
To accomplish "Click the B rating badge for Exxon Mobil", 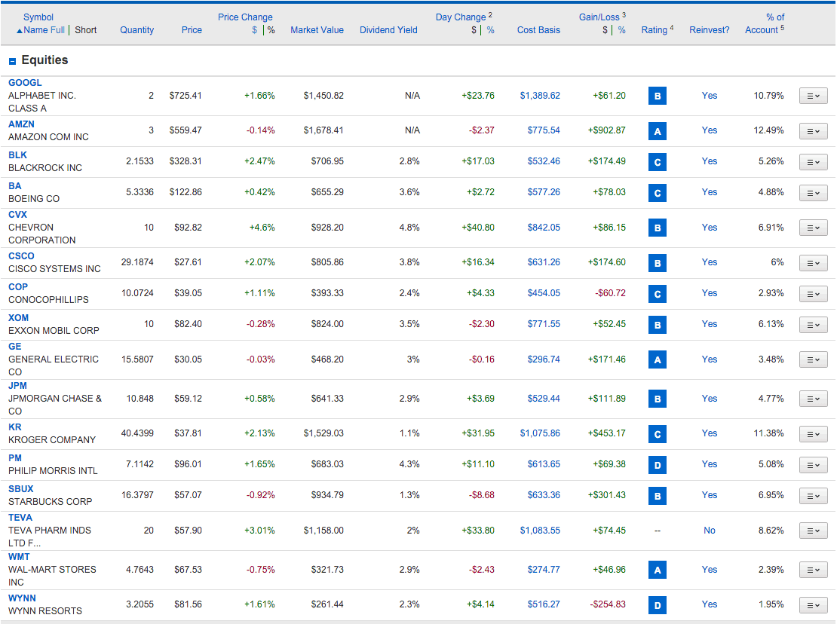I will (658, 325).
